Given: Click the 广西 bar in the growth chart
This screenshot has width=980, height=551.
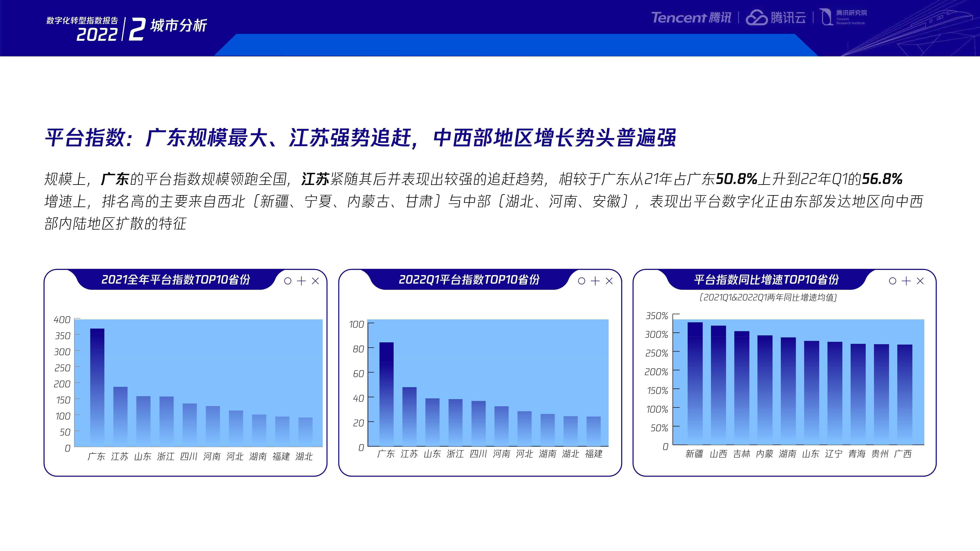Looking at the screenshot, I should (x=905, y=394).
